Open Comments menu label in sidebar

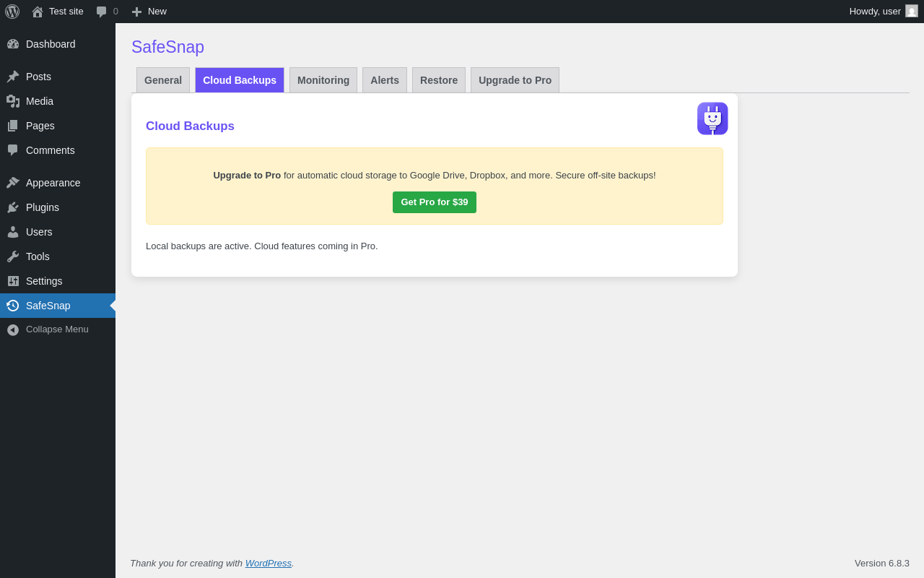point(51,150)
